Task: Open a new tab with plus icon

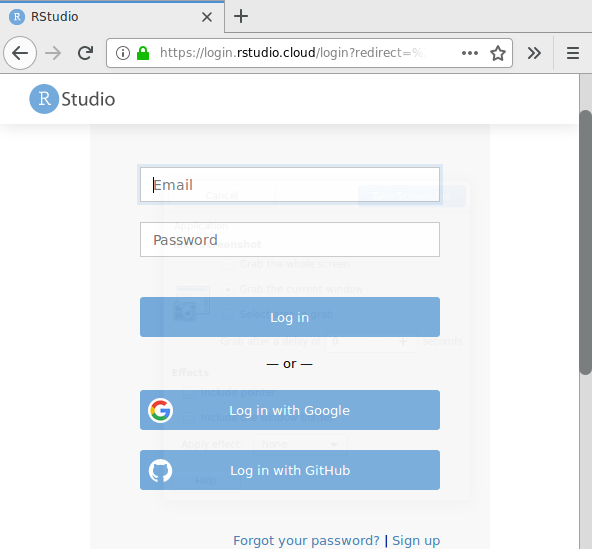Action: point(241,16)
